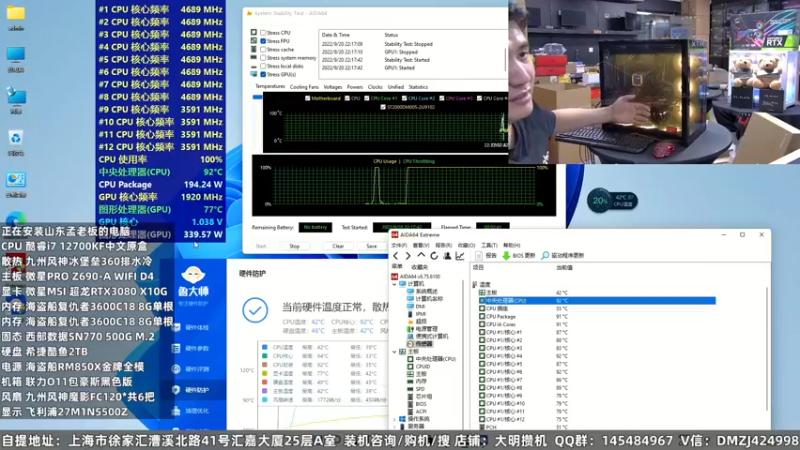The width and height of the screenshot is (800, 450).
Task: Switch to the Unified tab
Action: [x=395, y=87]
